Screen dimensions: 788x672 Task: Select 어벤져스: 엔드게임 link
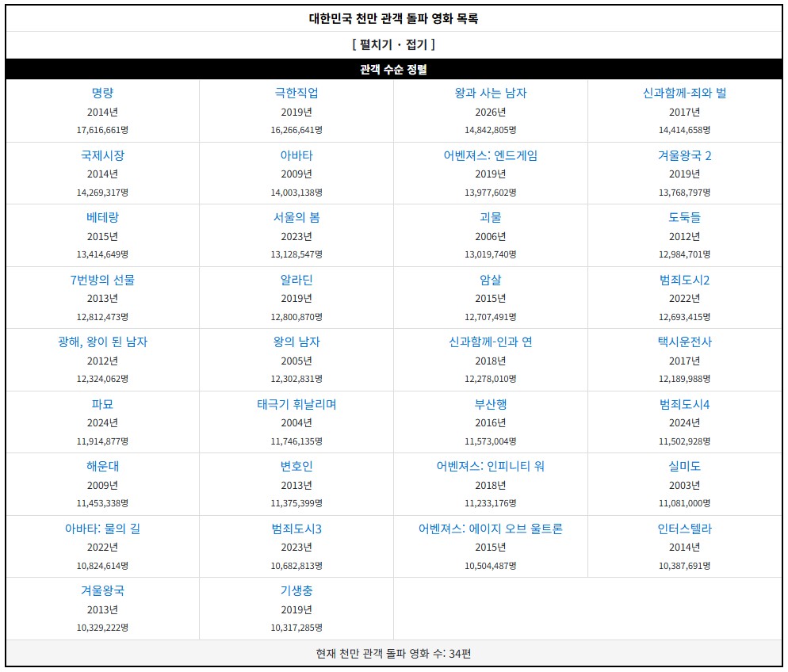[490, 155]
